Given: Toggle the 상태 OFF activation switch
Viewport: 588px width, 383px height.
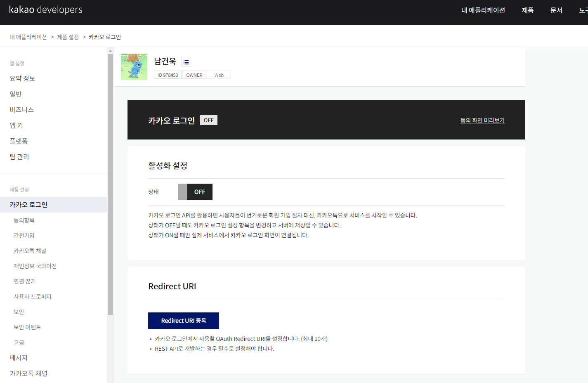Looking at the screenshot, I should [195, 192].
